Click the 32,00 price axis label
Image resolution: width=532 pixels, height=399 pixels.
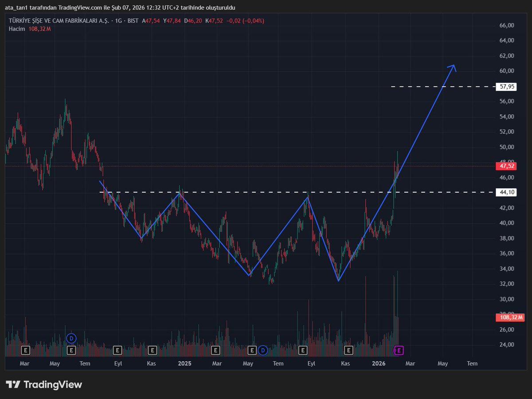(506, 284)
